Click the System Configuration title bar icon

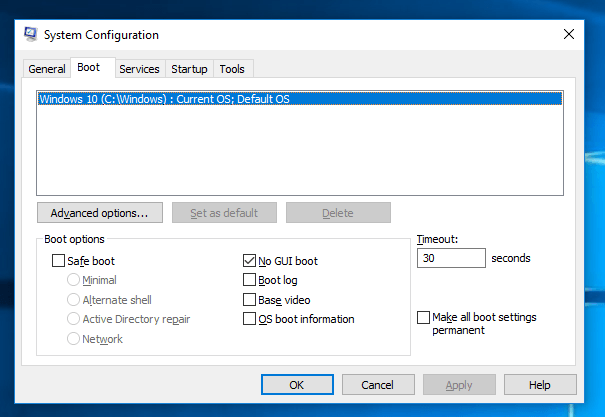[x=30, y=34]
